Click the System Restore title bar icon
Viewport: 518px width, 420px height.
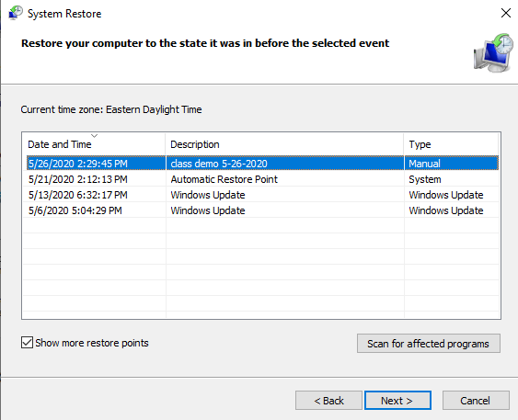point(16,13)
